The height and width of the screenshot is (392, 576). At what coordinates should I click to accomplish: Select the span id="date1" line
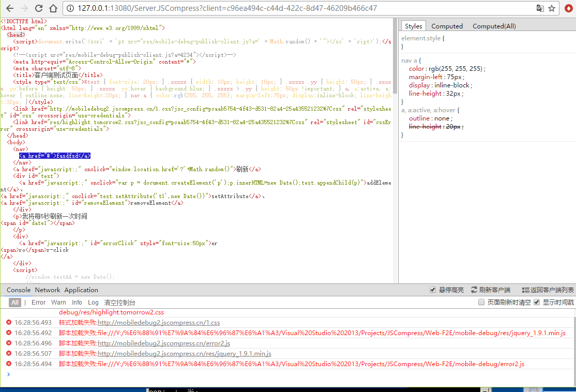point(37,223)
